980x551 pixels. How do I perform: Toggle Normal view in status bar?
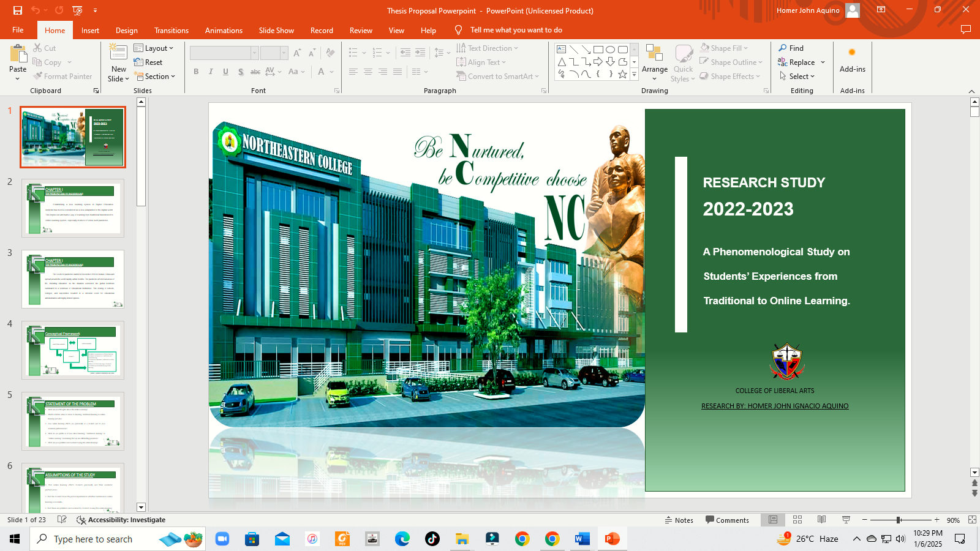click(773, 520)
